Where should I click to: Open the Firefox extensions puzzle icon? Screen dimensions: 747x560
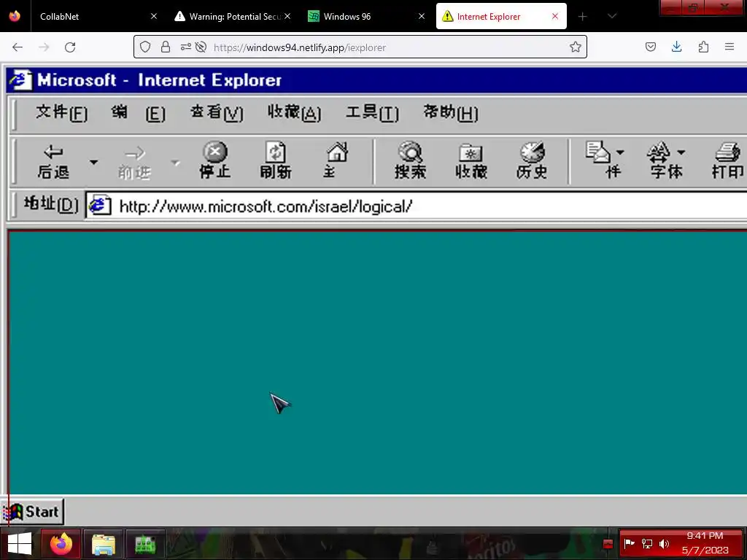pyautogui.click(x=704, y=47)
